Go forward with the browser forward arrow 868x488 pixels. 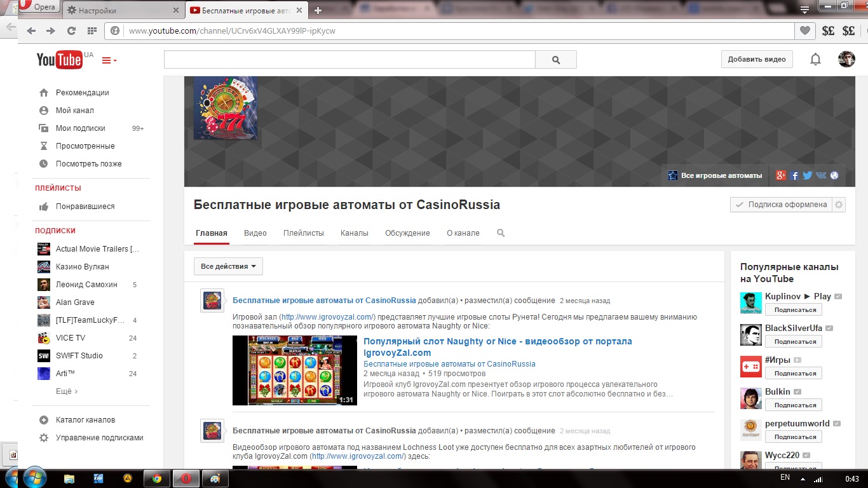point(51,30)
